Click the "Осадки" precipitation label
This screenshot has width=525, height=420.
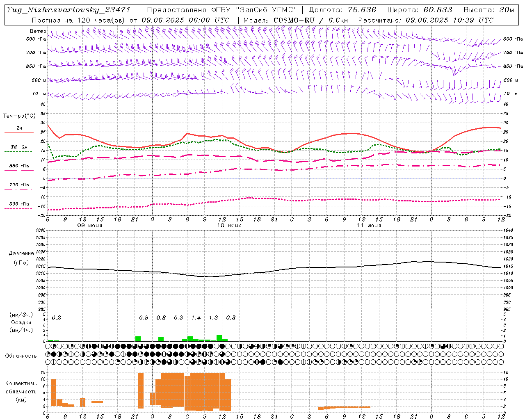coord(21,322)
